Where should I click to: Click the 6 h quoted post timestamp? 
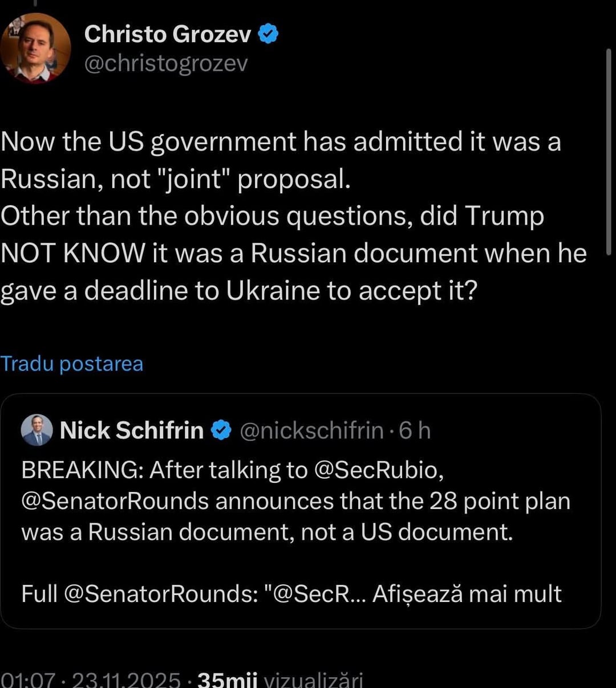point(415,430)
